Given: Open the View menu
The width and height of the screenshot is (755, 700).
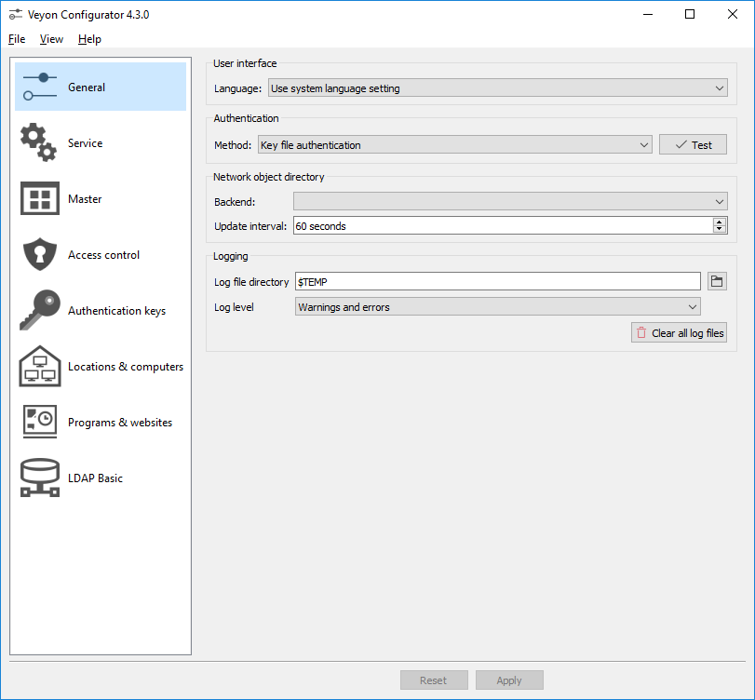Looking at the screenshot, I should click(x=51, y=39).
